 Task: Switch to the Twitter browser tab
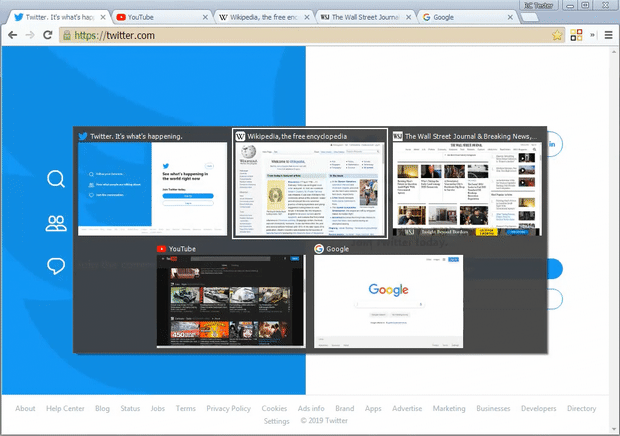click(x=59, y=17)
